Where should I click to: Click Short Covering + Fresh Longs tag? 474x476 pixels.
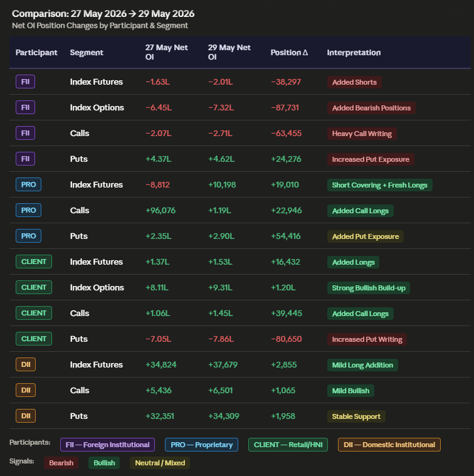pyautogui.click(x=379, y=185)
